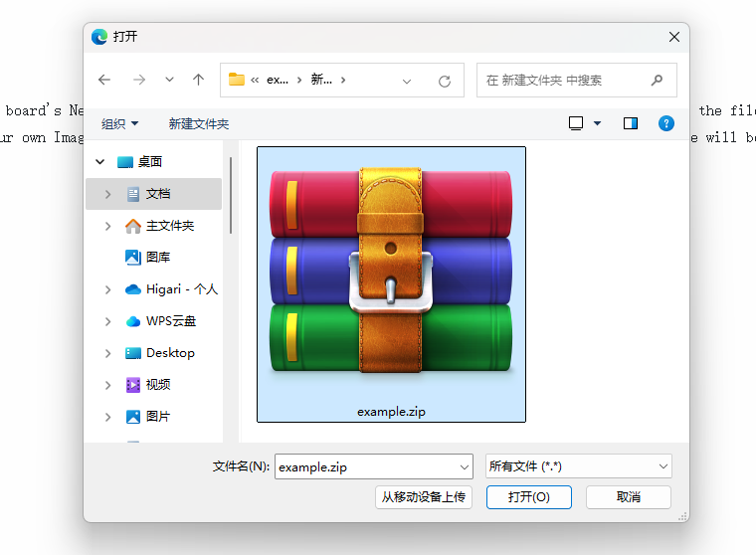Image resolution: width=756 pixels, height=555 pixels.
Task: Expand the chevron after '新...' breadcrumb
Action: [x=343, y=80]
